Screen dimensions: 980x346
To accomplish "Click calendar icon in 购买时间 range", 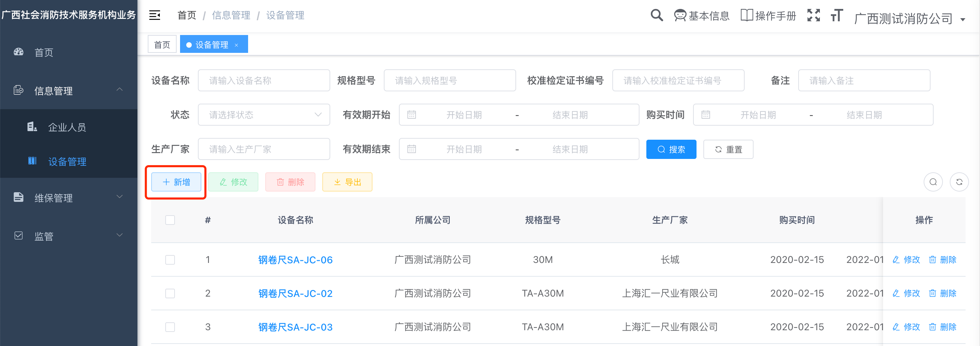I will (705, 115).
